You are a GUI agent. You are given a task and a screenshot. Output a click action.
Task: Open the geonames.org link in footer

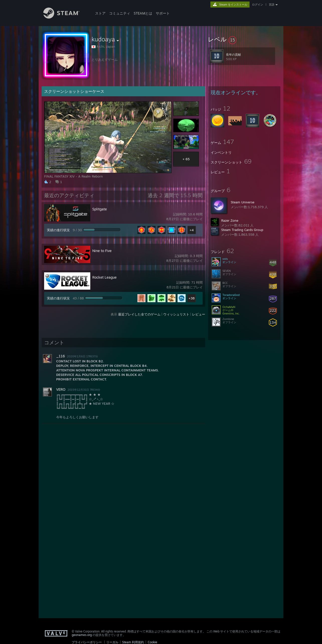pos(82,635)
